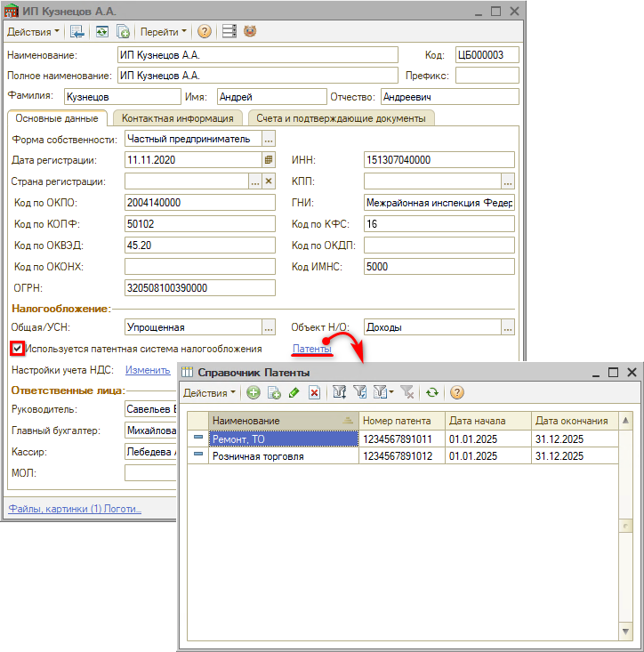Switch to the Контактная информация tab
Image resolution: width=644 pixels, height=652 pixels.
coord(177,117)
